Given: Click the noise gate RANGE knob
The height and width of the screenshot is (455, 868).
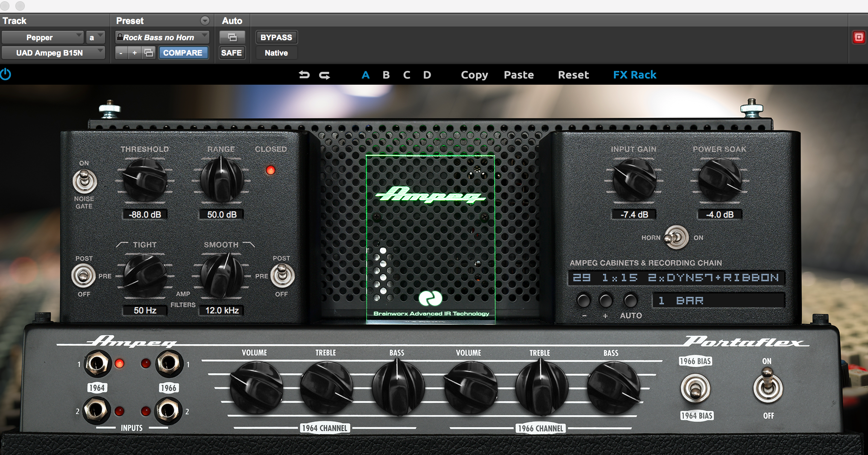Looking at the screenshot, I should point(222,180).
